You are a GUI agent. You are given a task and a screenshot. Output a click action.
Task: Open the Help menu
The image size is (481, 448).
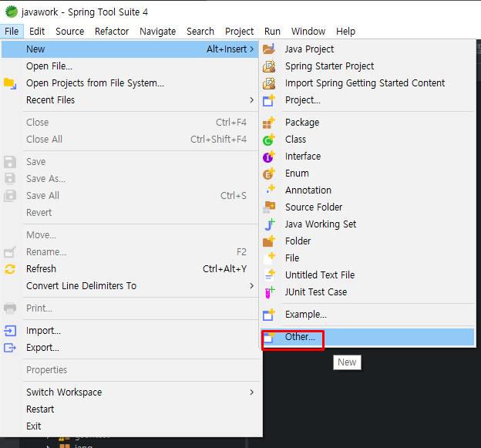pyautogui.click(x=345, y=32)
